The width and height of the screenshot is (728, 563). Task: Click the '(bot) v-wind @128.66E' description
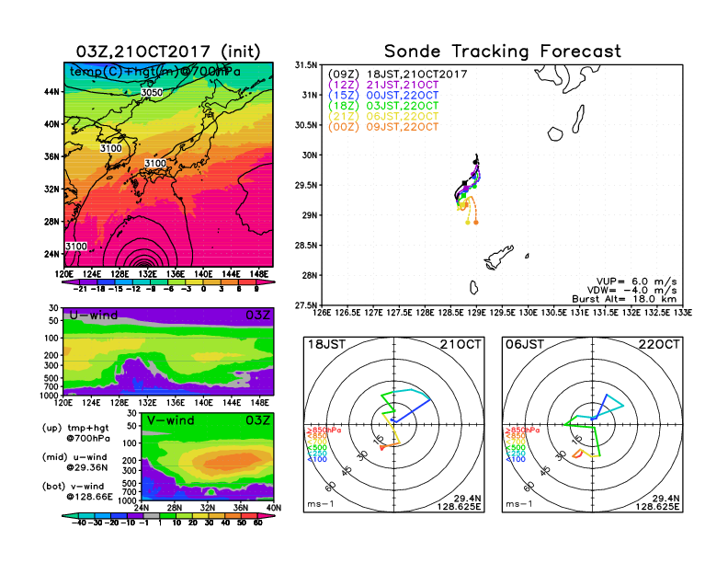point(77,491)
